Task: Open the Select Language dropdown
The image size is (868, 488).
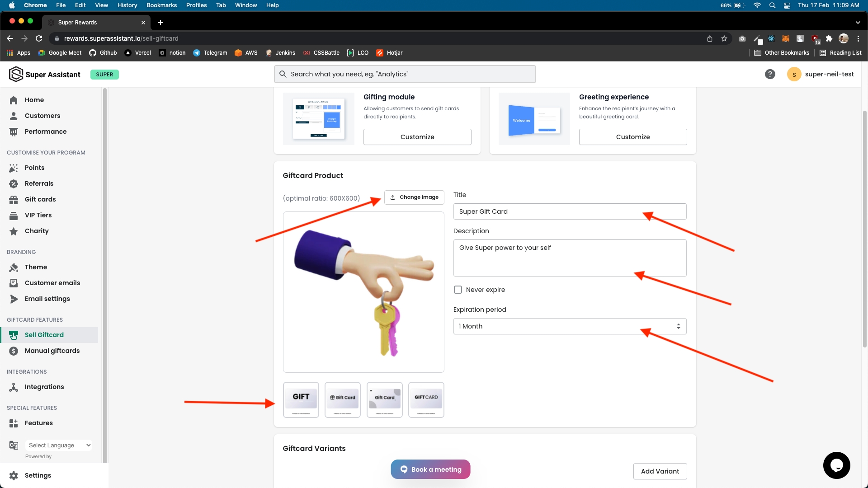Action: point(59,445)
